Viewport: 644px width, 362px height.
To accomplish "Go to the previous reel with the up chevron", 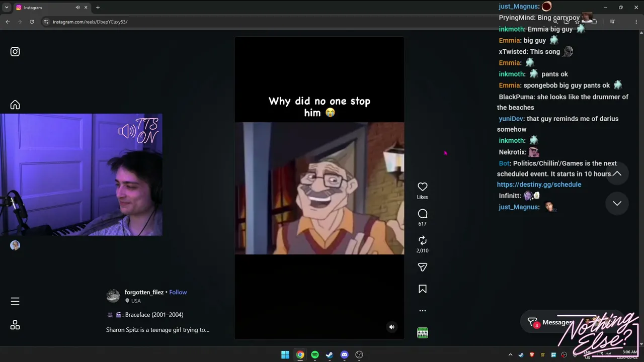I will pyautogui.click(x=617, y=173).
